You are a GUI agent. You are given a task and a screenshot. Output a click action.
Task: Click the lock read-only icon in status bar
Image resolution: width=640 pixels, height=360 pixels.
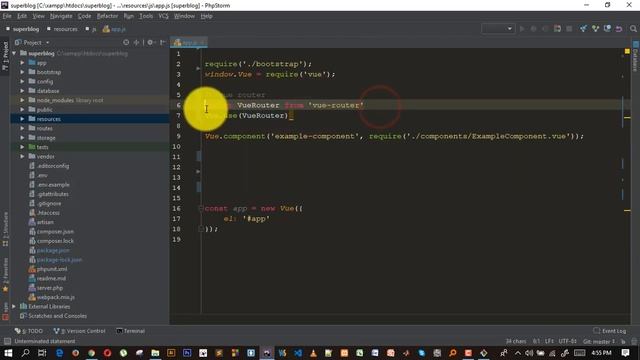(623, 341)
